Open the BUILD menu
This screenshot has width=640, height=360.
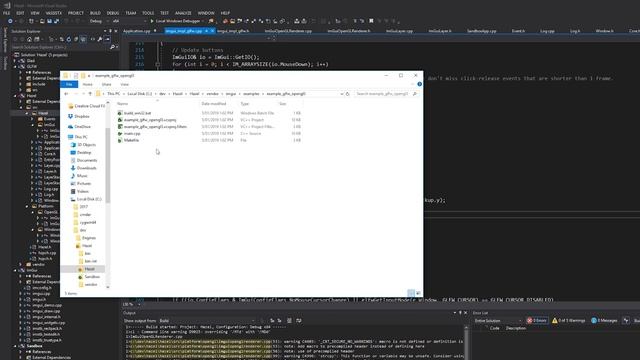[x=95, y=13]
